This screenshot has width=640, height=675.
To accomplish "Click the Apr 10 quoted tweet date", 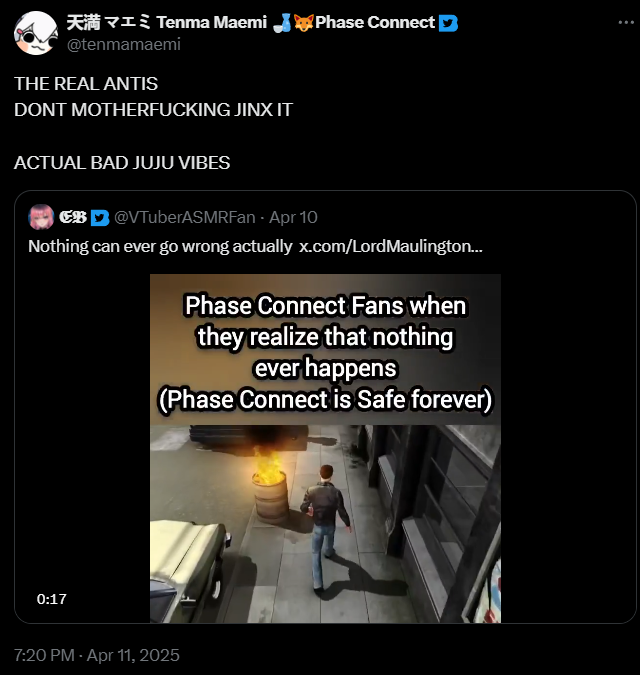I will (x=294, y=217).
